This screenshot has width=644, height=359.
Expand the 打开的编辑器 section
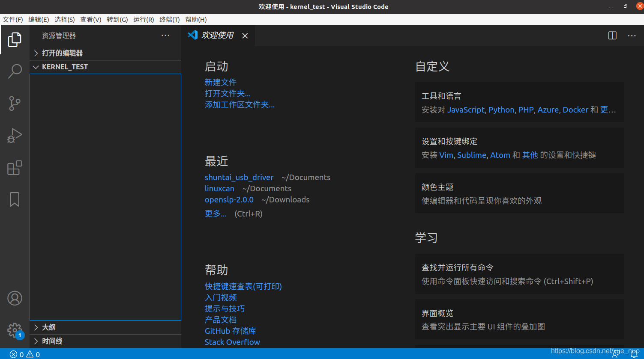click(x=105, y=53)
